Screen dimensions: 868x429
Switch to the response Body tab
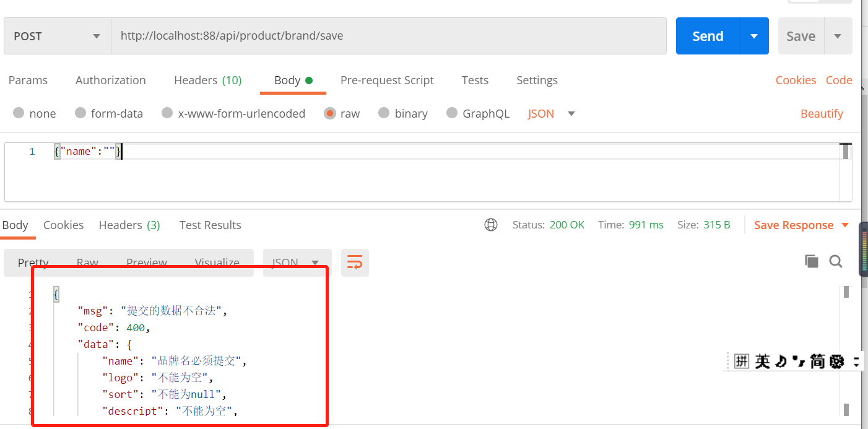point(15,225)
